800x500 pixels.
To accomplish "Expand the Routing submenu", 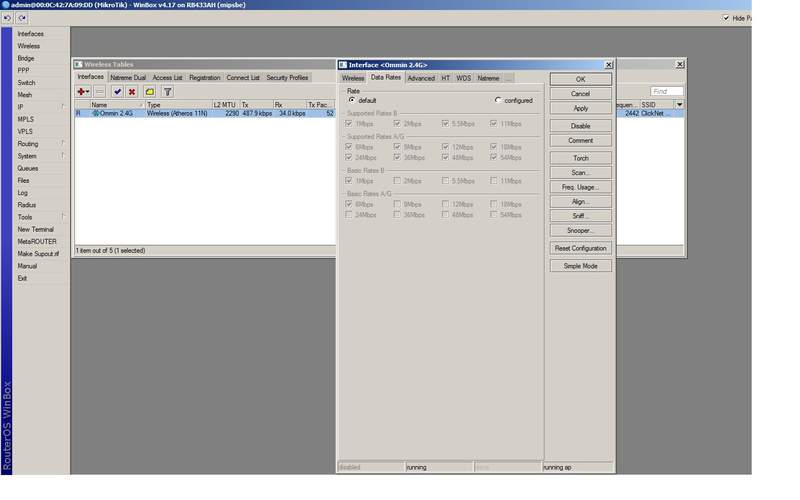I will tap(63, 143).
